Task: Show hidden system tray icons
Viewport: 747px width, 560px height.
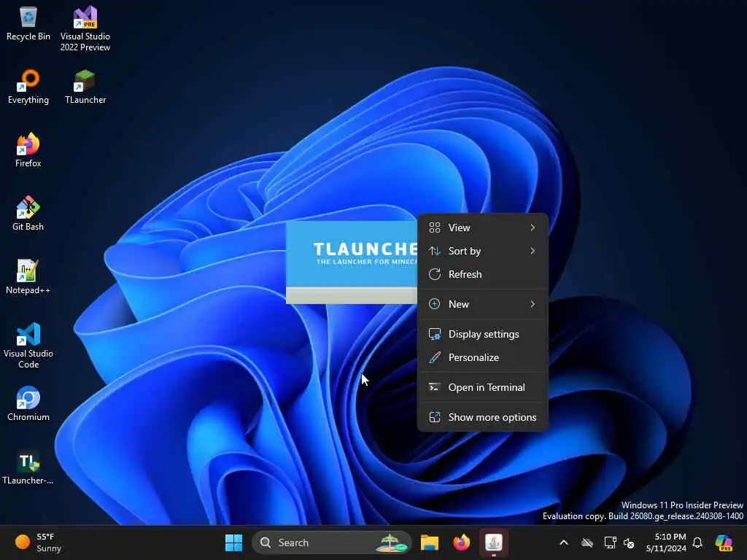Action: point(564,542)
